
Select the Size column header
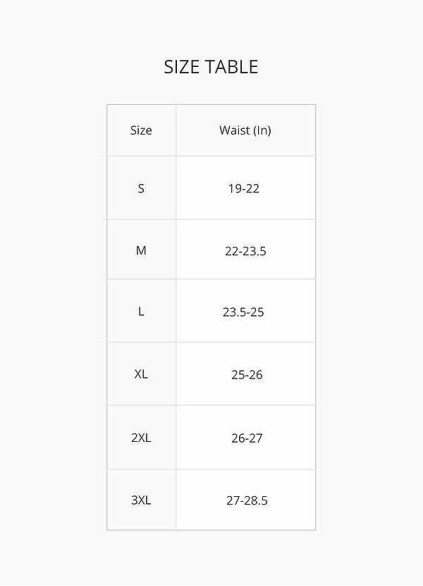point(141,130)
